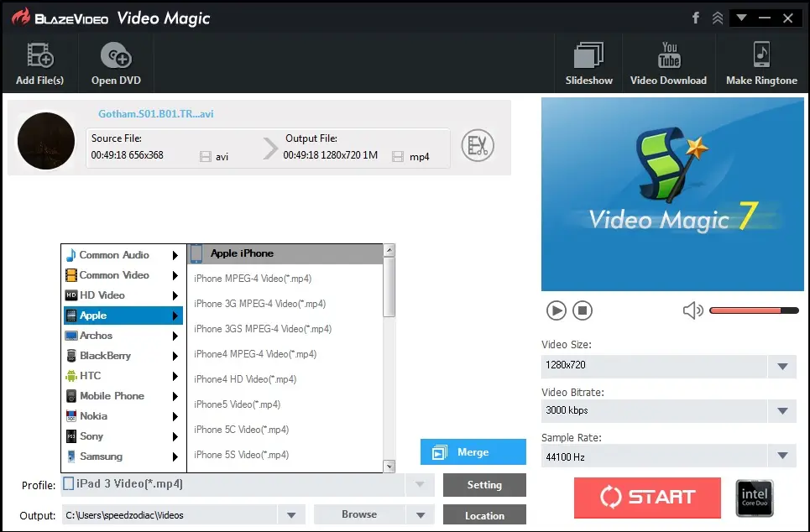Expand the Output path dropdown
Image resolution: width=810 pixels, height=532 pixels.
291,515
